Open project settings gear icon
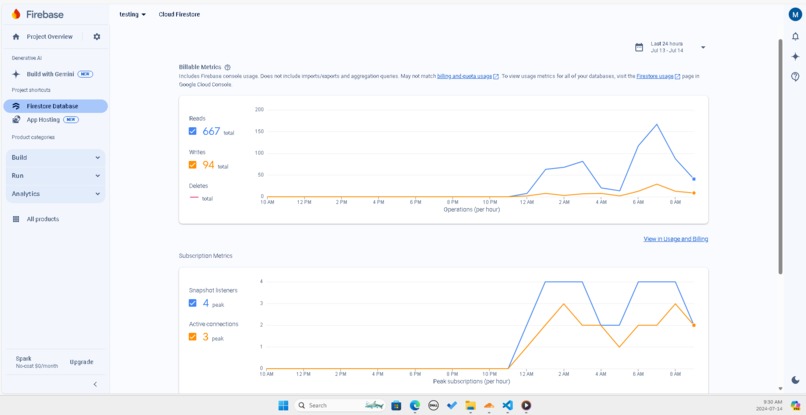The height and width of the screenshot is (415, 806). pos(97,37)
